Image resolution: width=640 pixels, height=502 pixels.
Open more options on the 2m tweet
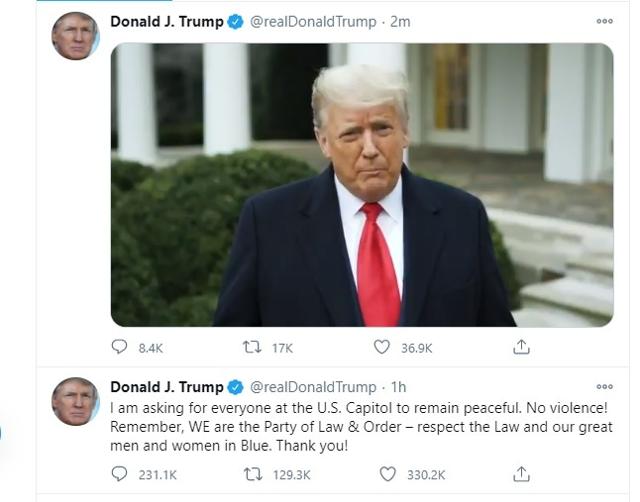click(x=604, y=21)
